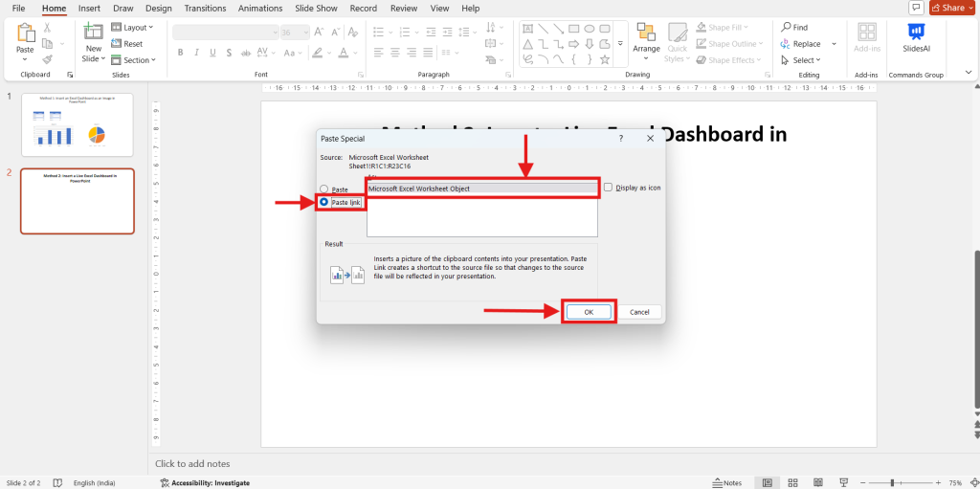Select slide 2 thumbnail
This screenshot has height=489, width=980.
pyautogui.click(x=78, y=201)
